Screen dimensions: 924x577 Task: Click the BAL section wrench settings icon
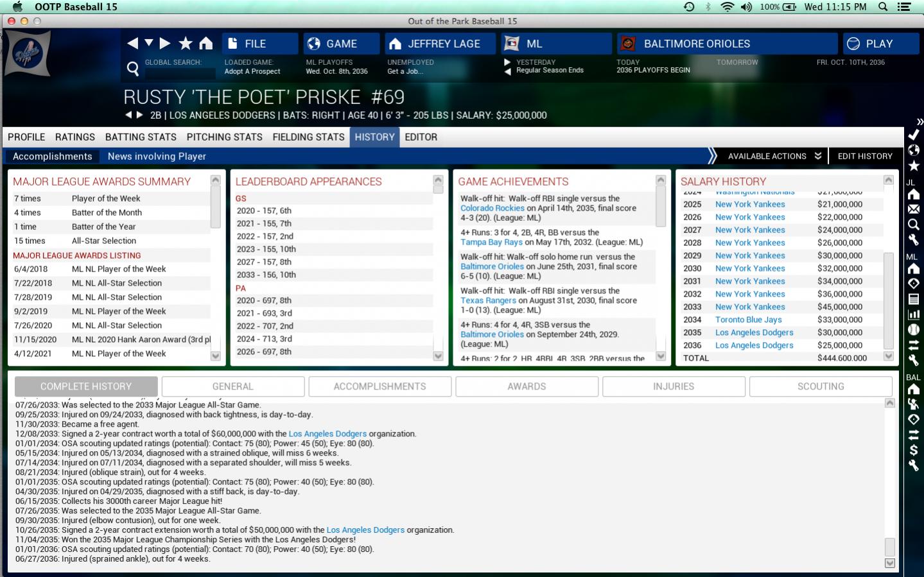(913, 465)
